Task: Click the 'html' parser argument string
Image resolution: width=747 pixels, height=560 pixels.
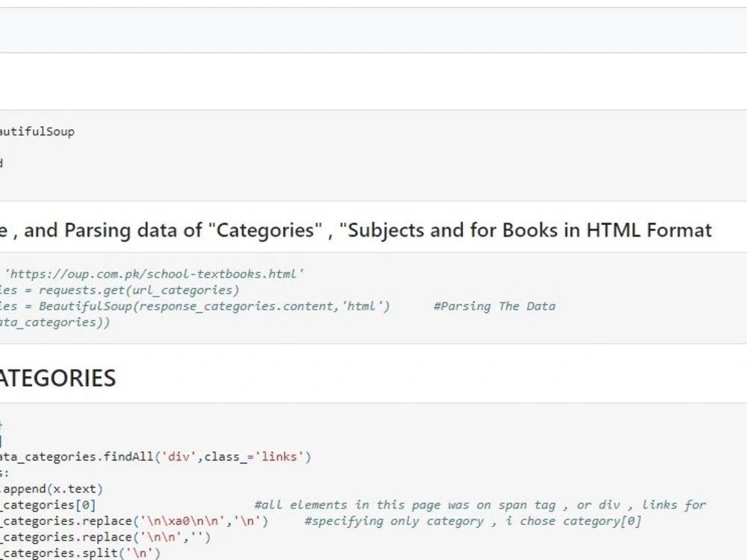Action: coord(365,306)
